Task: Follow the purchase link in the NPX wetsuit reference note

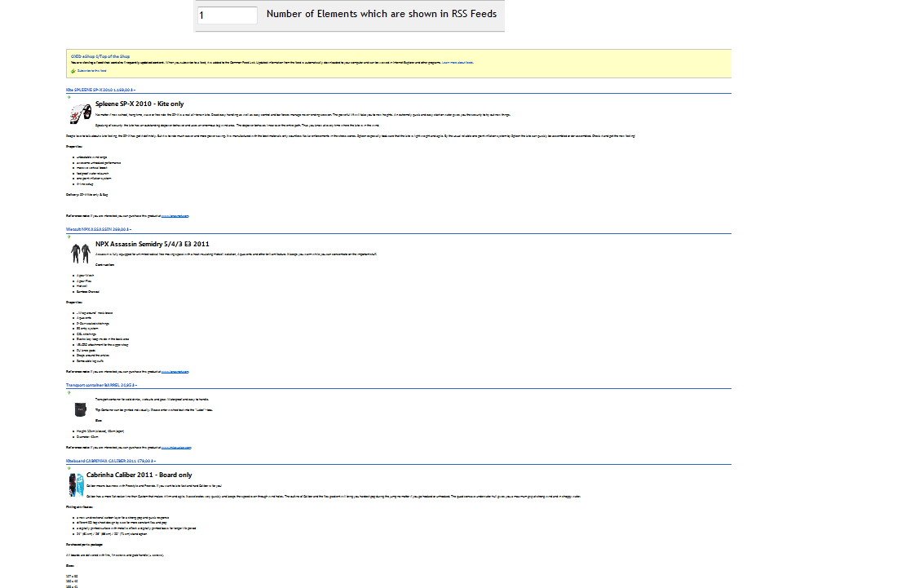Action: (175, 371)
